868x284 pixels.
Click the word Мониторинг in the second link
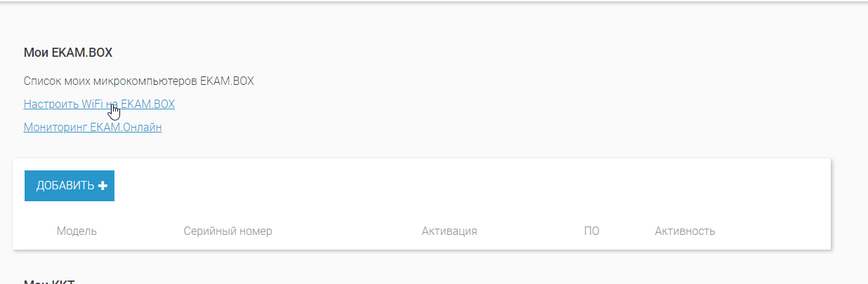click(x=55, y=127)
